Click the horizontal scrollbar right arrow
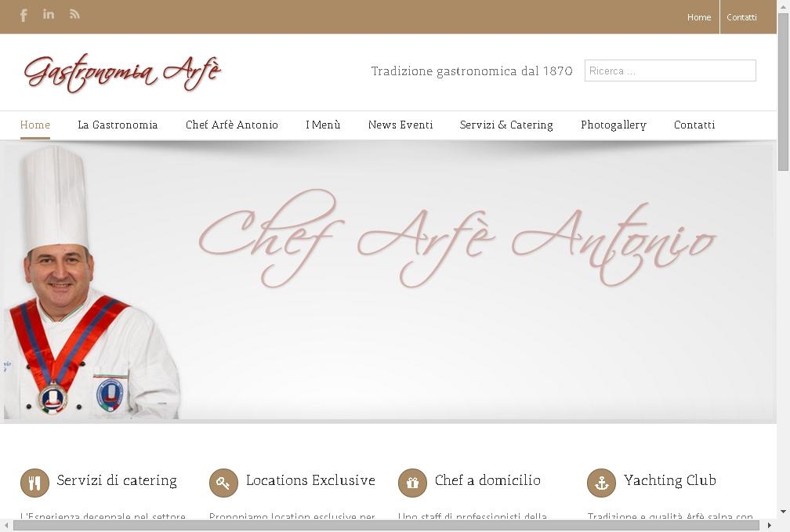Viewport: 790px width, 532px height. 769,526
